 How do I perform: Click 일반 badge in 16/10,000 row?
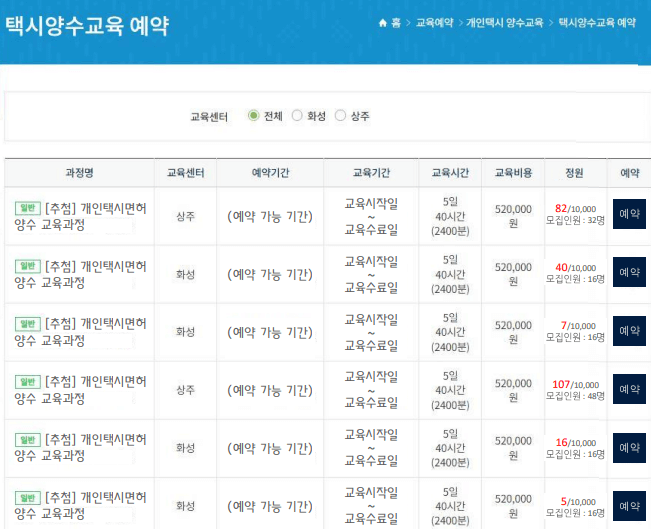pyautogui.click(x=28, y=440)
